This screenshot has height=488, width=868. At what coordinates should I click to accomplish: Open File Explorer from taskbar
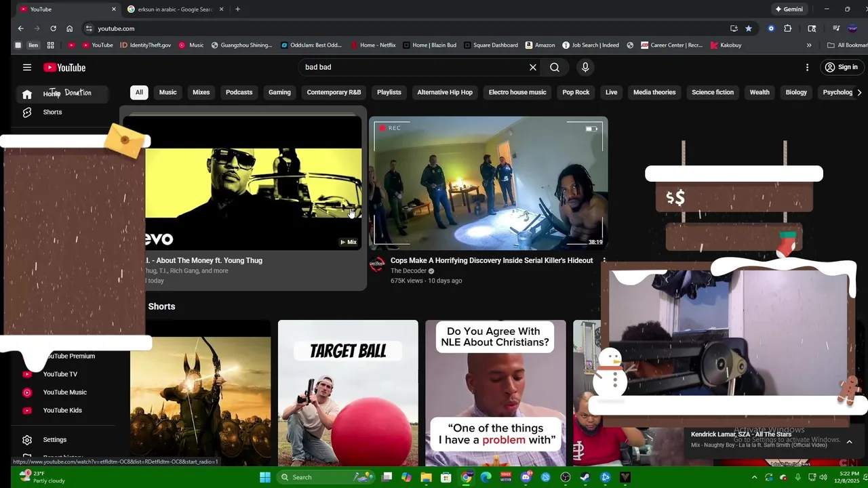[426, 477]
